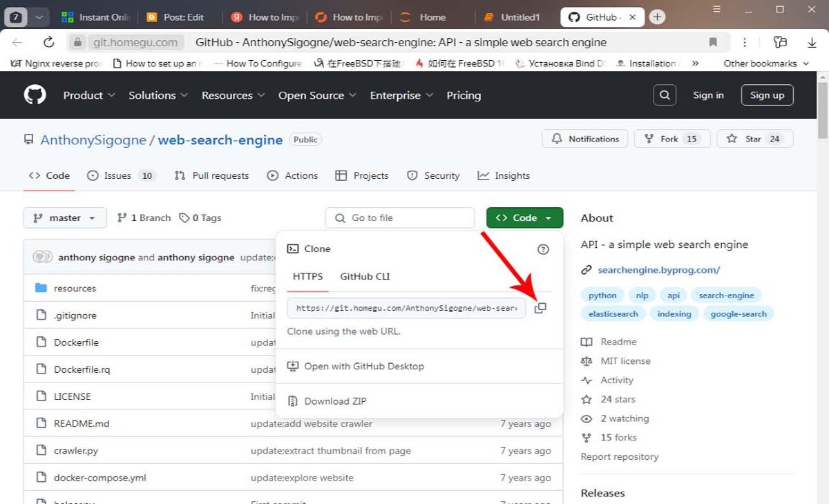Expand the Solutions menu

(x=158, y=95)
